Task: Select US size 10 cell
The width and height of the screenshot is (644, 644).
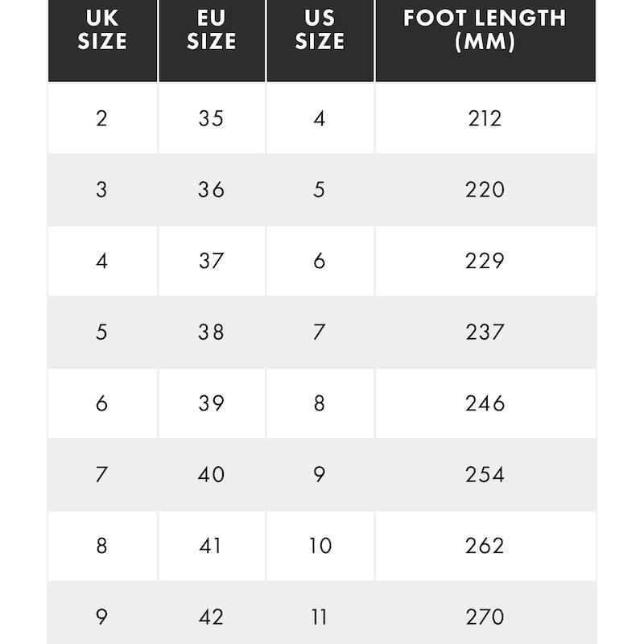Action: [x=320, y=546]
